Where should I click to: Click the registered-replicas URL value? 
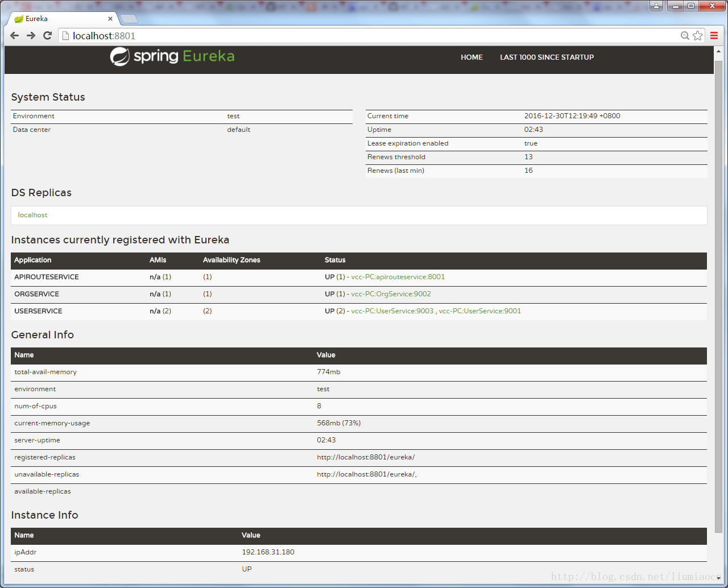pyautogui.click(x=366, y=457)
